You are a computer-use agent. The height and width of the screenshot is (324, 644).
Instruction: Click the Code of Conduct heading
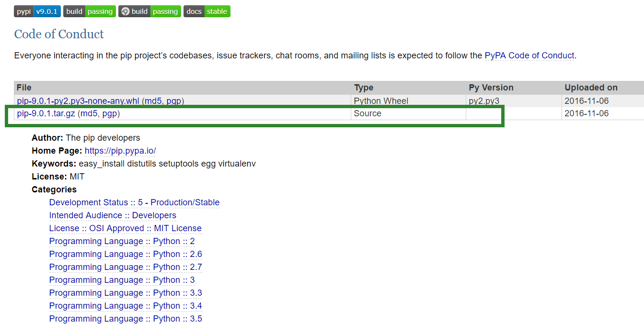tap(59, 34)
